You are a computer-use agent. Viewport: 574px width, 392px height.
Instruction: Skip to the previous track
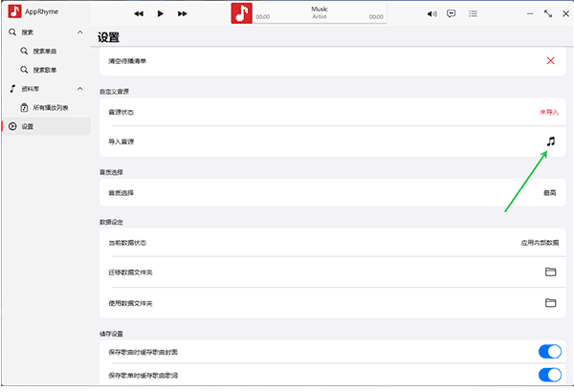(139, 13)
